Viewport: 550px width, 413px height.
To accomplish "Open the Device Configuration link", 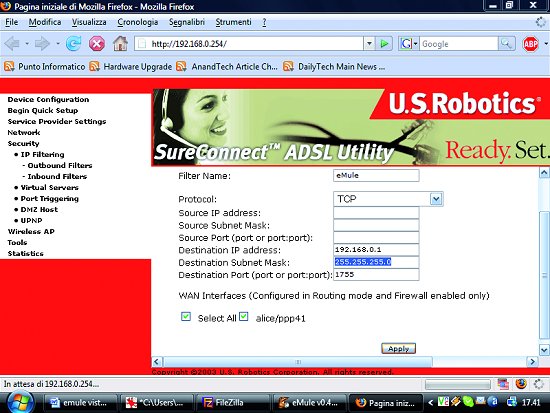I will tap(48, 99).
